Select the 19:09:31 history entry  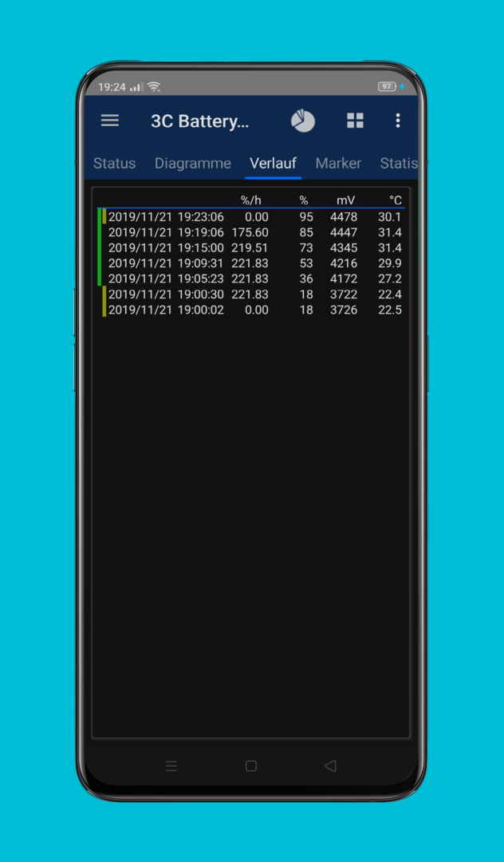coord(250,263)
